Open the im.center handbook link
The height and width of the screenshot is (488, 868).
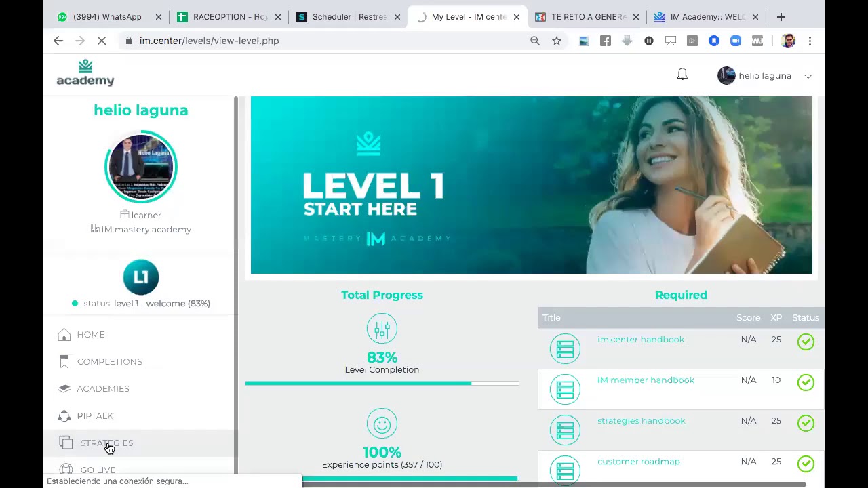tap(641, 340)
